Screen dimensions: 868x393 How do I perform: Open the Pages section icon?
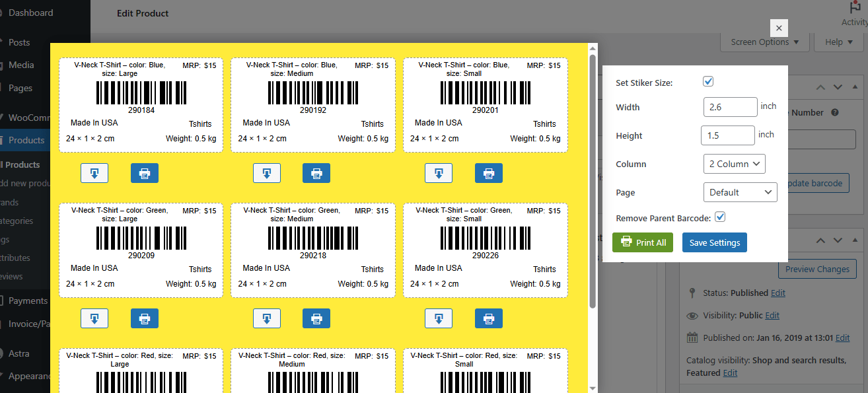point(20,88)
